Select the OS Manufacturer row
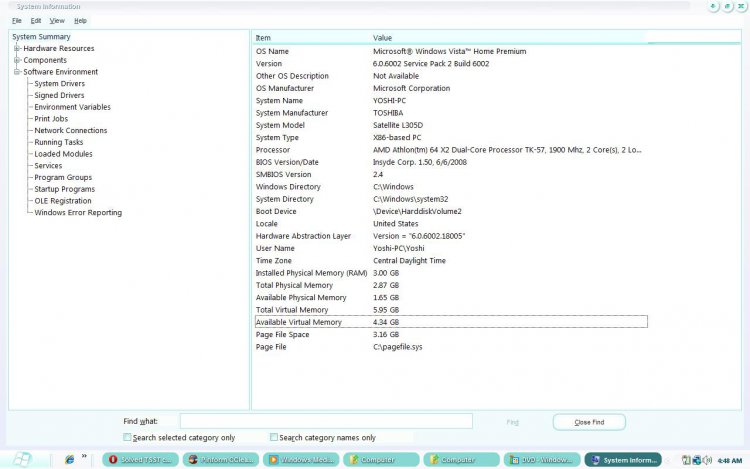 [451, 88]
